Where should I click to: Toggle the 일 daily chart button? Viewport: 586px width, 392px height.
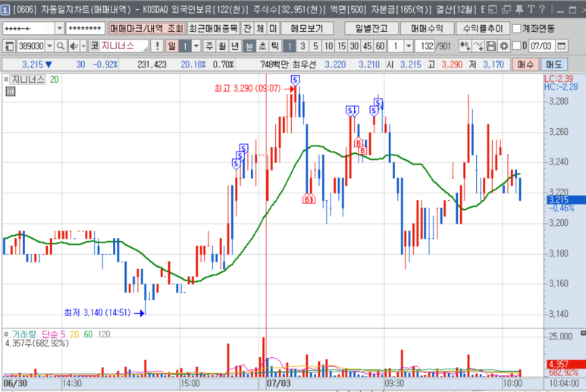pyautogui.click(x=171, y=46)
